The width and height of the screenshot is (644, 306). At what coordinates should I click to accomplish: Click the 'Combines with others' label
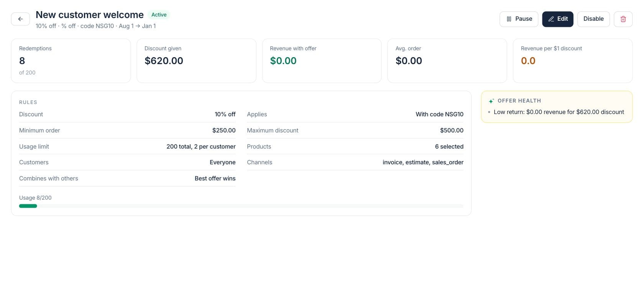pos(49,179)
